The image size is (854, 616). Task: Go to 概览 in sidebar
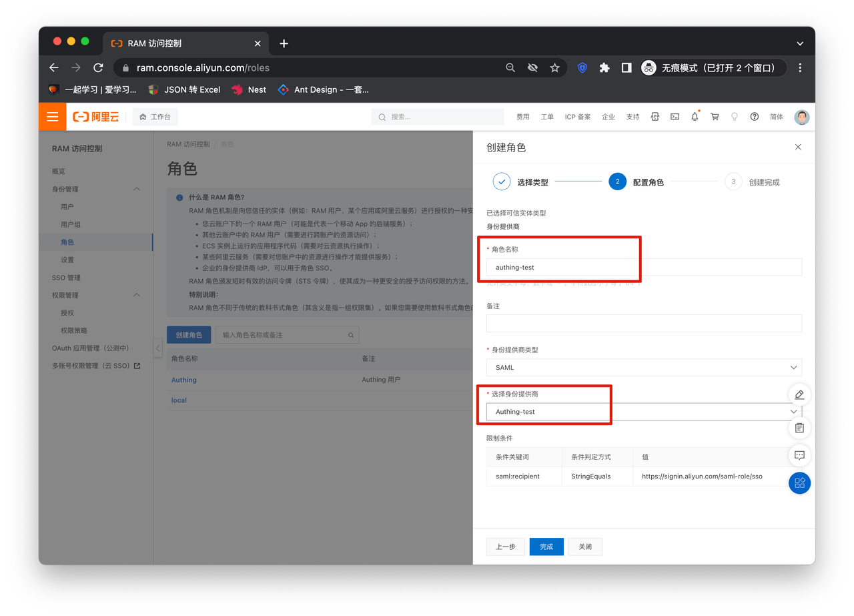pyautogui.click(x=59, y=172)
